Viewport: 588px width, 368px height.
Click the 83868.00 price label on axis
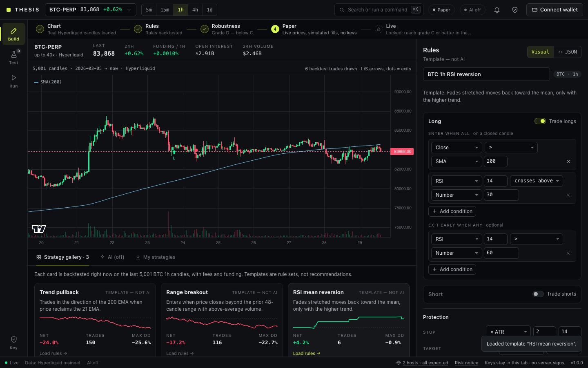402,152
